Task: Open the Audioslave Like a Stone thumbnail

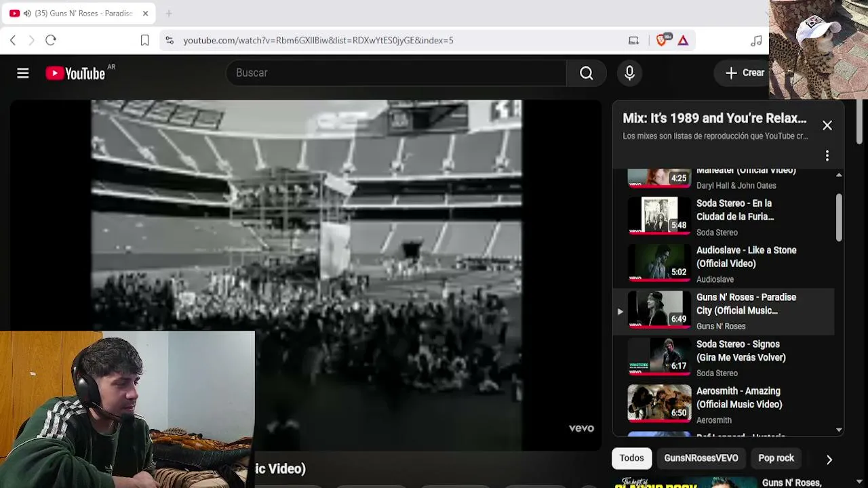Action: pyautogui.click(x=659, y=264)
